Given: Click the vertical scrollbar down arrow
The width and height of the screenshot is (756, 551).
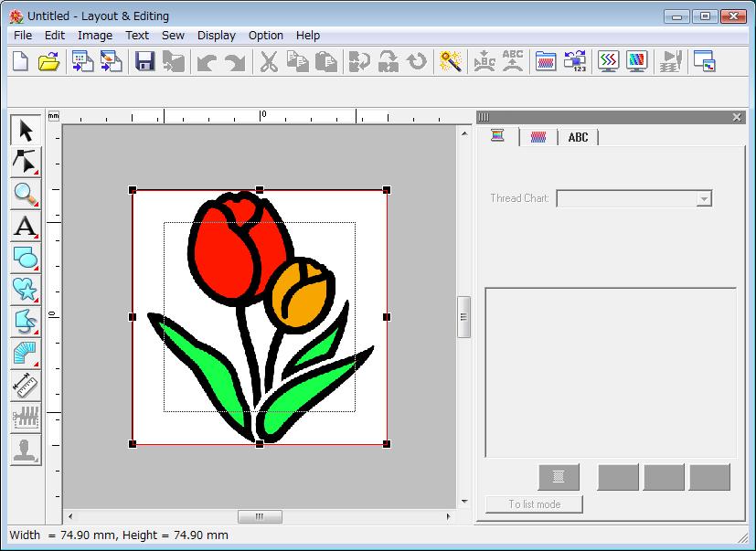Looking at the screenshot, I should (463, 502).
